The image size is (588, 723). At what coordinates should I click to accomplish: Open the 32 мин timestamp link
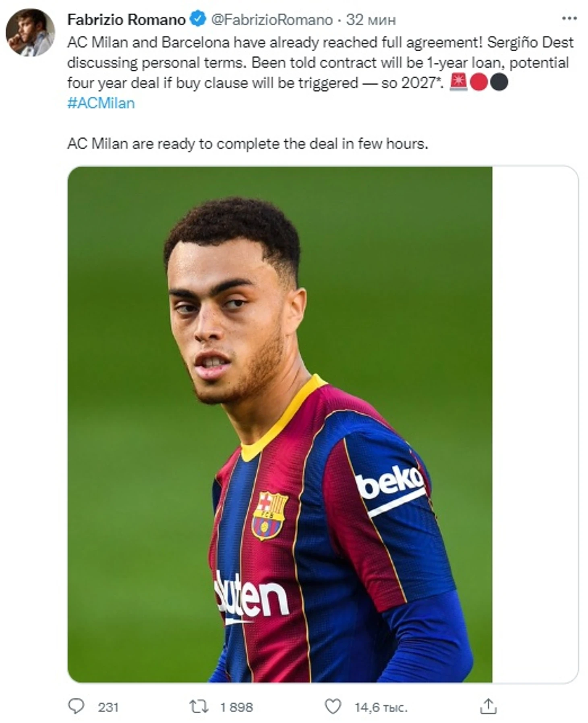coord(371,19)
